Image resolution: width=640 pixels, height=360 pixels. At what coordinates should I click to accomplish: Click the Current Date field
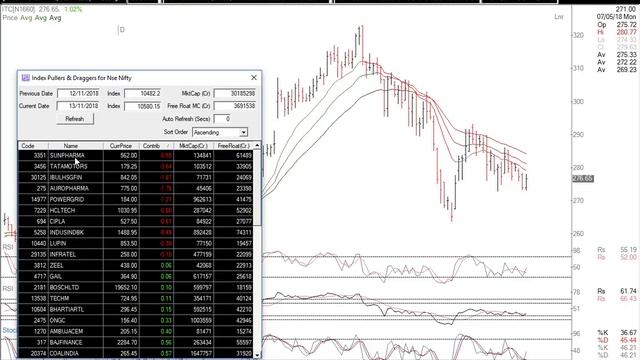(78, 106)
